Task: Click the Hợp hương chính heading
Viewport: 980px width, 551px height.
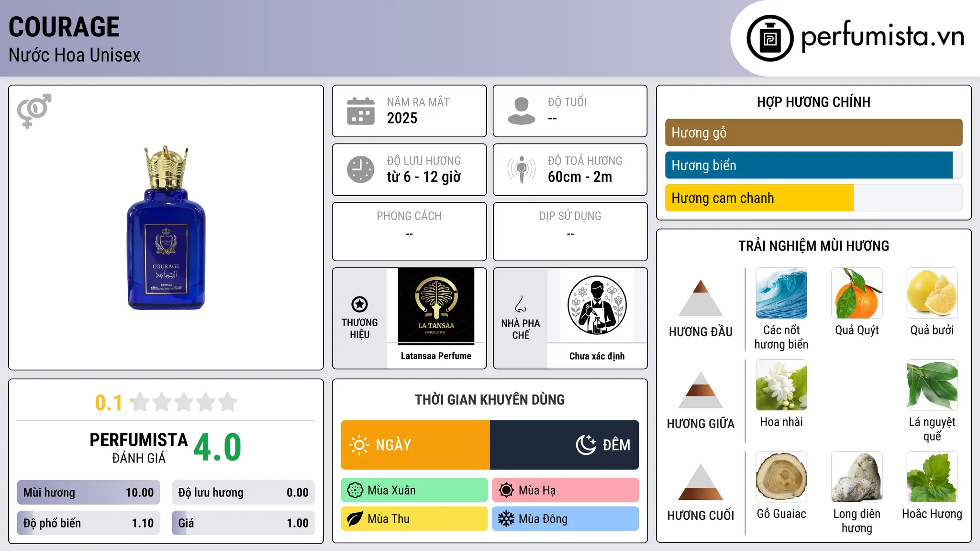Action: [813, 102]
